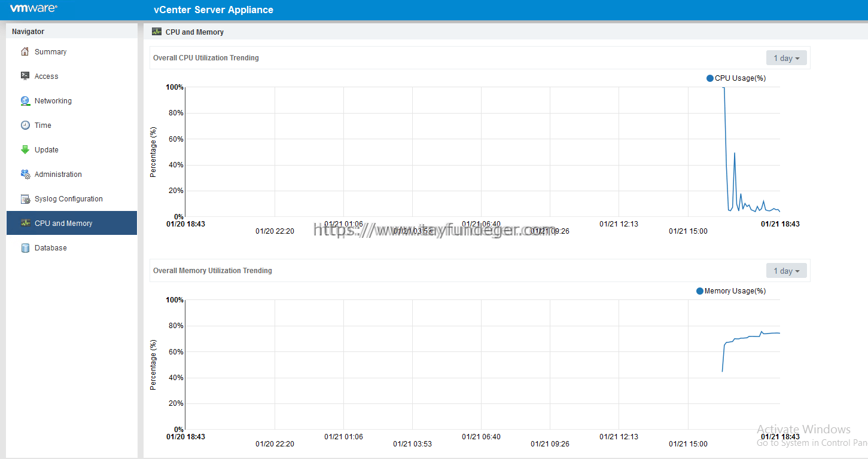Click 01/21 12:13 label on CPU chart
Image resolution: width=868 pixels, height=459 pixels.
619,224
